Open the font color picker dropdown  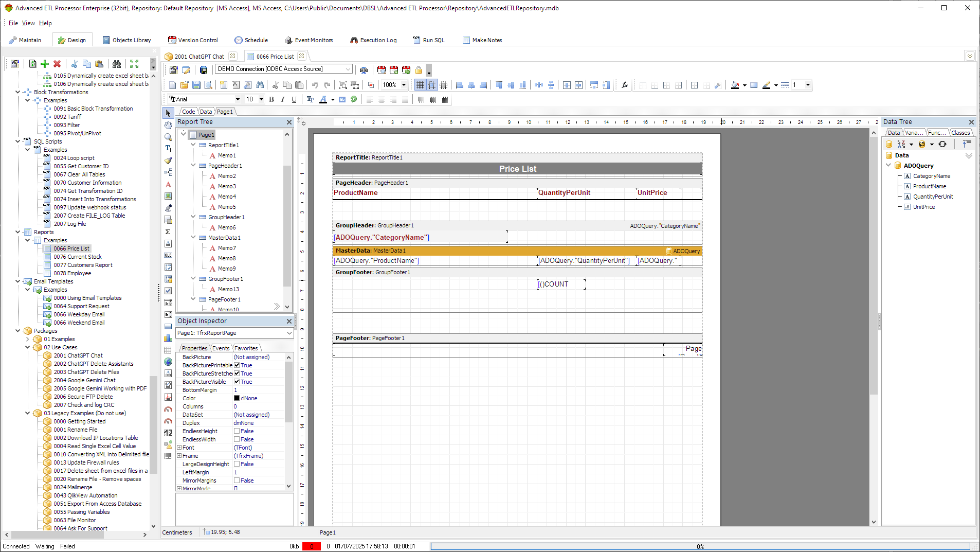(333, 99)
